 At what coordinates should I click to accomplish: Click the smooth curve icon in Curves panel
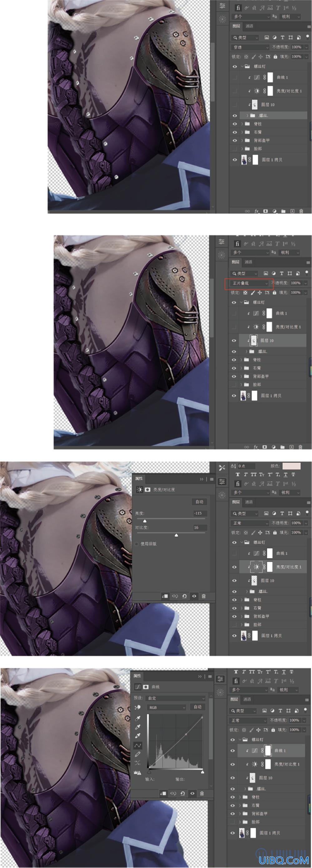(138, 763)
